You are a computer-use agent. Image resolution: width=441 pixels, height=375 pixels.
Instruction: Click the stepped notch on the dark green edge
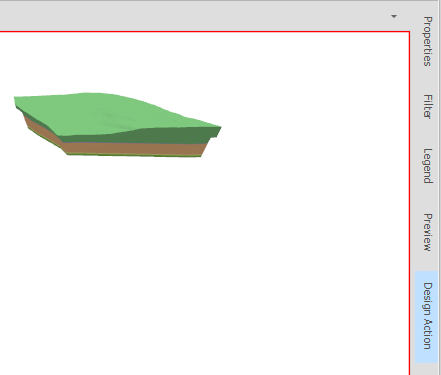point(215,135)
